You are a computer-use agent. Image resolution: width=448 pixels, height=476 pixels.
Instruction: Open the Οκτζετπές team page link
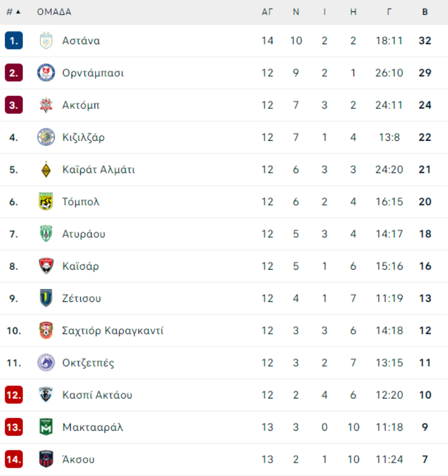tap(88, 363)
